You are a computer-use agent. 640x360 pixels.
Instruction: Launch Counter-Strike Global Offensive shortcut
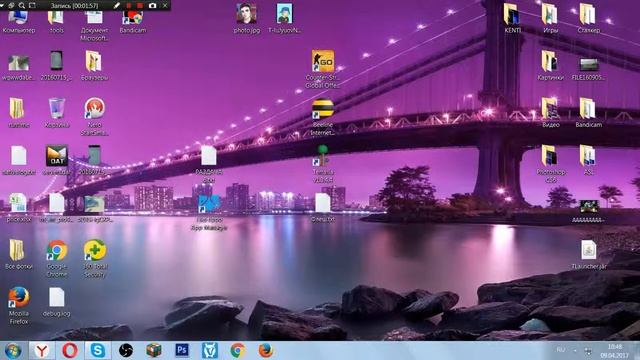tap(322, 69)
